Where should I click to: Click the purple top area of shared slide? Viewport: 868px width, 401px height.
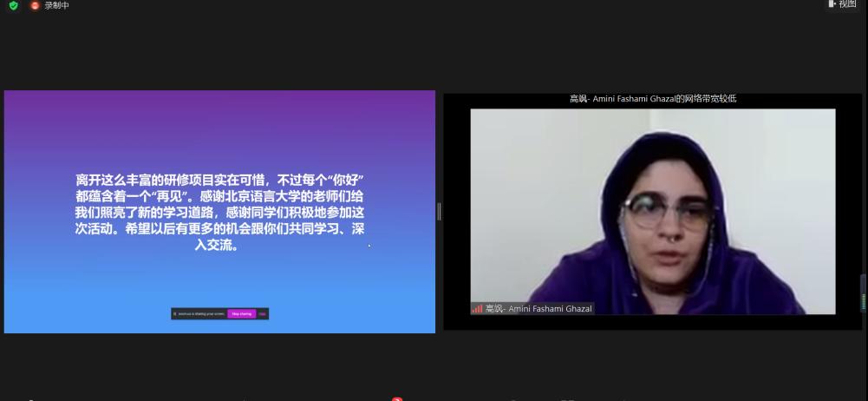point(219,122)
